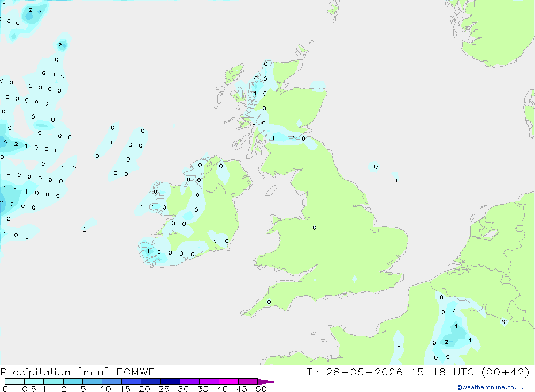Click the 35–40 mm legend color swatch

[x=209, y=381]
